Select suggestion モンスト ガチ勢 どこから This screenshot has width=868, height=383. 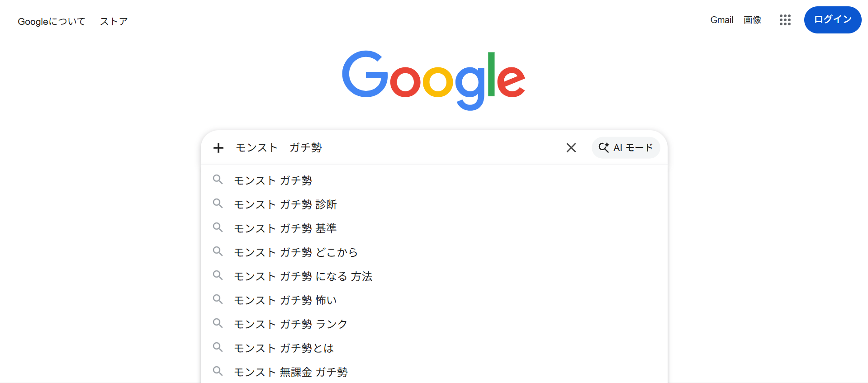(296, 252)
